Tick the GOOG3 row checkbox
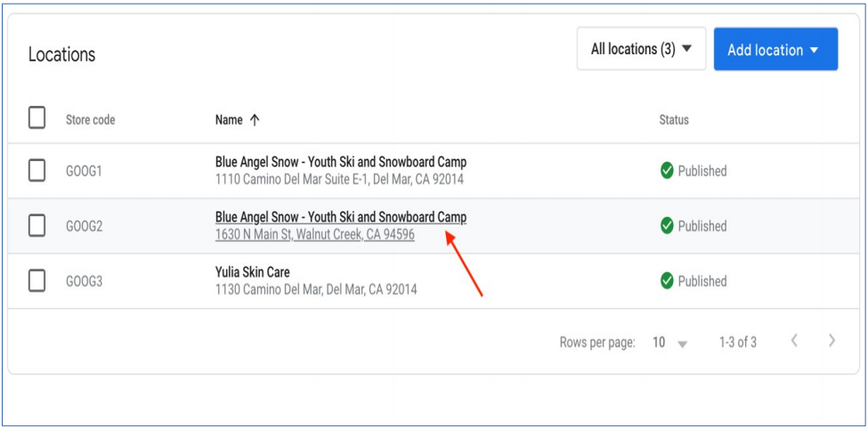This screenshot has width=868, height=427. point(37,281)
